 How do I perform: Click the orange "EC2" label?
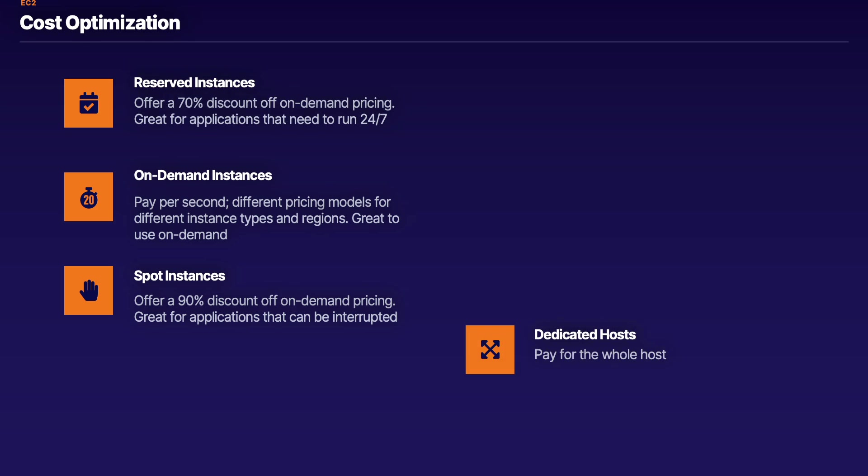click(28, 3)
